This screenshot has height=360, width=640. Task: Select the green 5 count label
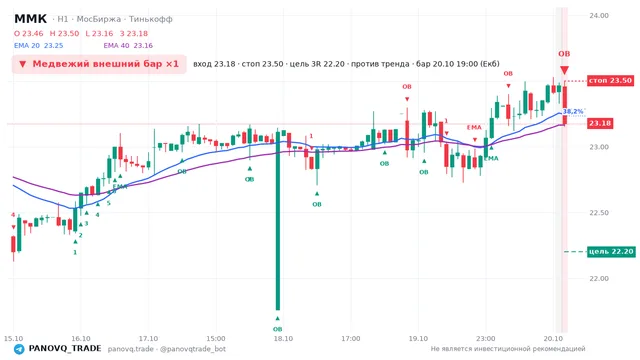click(x=109, y=203)
